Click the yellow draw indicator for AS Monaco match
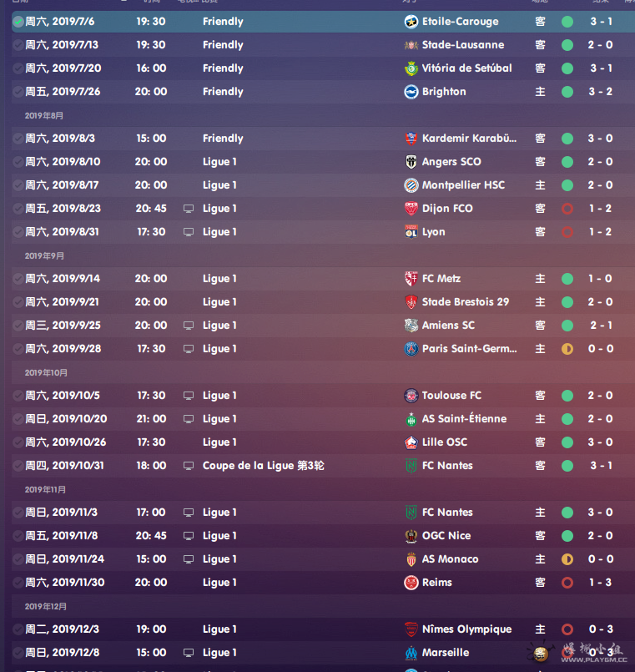Image resolution: width=635 pixels, height=672 pixels. click(x=567, y=559)
